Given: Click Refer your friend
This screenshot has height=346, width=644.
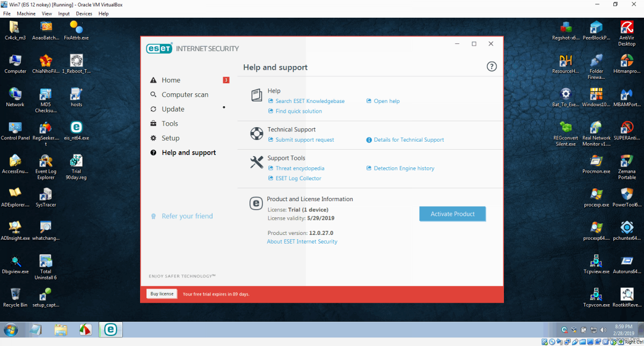Looking at the screenshot, I should pos(187,216).
